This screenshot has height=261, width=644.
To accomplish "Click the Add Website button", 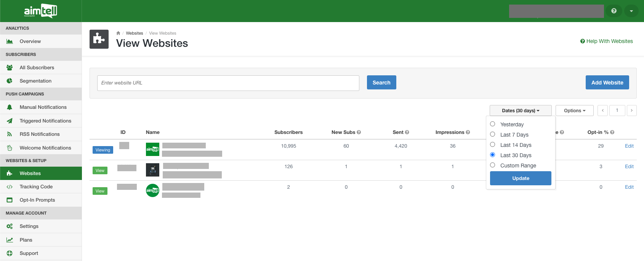I will click(x=607, y=83).
